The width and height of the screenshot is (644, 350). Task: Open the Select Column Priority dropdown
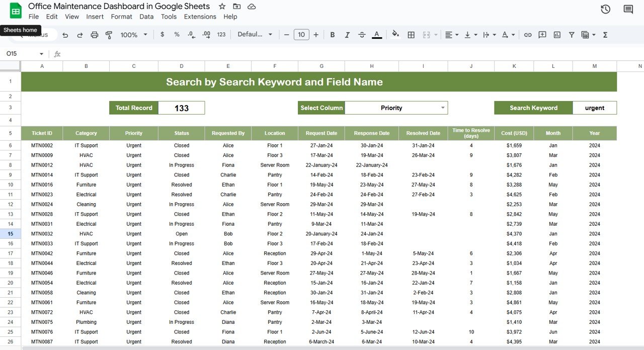pyautogui.click(x=396, y=108)
